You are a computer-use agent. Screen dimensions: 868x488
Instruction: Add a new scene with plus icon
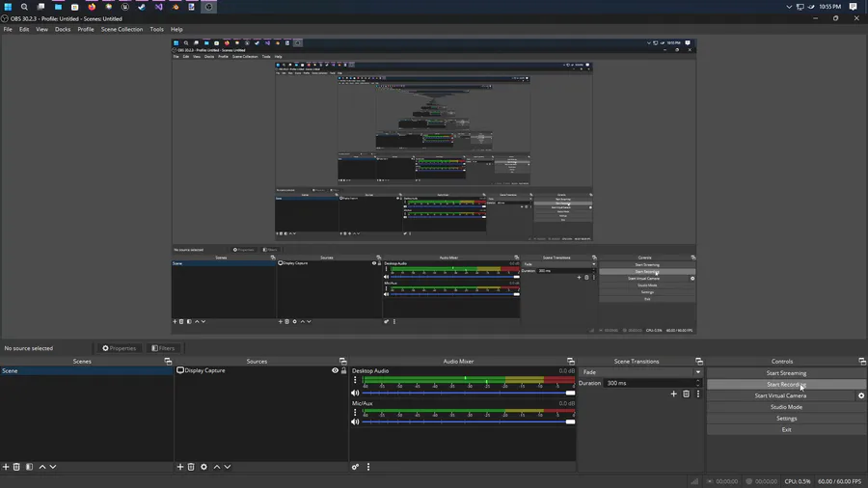[6, 467]
